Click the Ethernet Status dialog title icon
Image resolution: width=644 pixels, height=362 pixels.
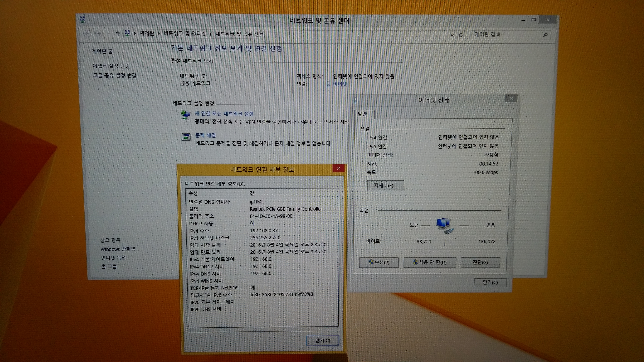click(x=356, y=100)
